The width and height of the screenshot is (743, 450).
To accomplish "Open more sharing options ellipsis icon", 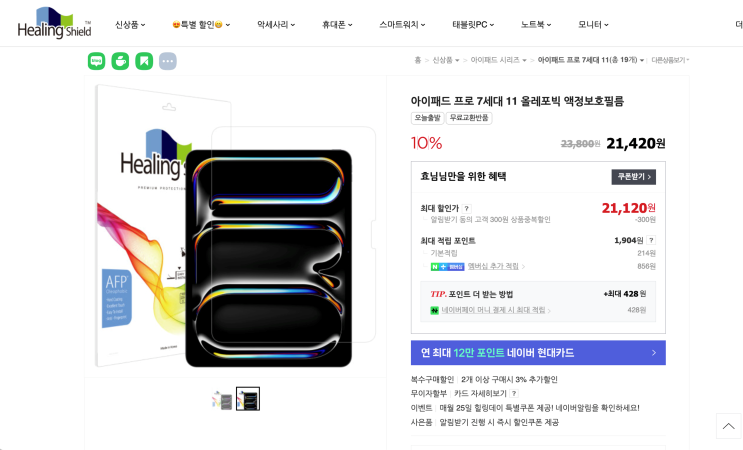I will (x=168, y=61).
